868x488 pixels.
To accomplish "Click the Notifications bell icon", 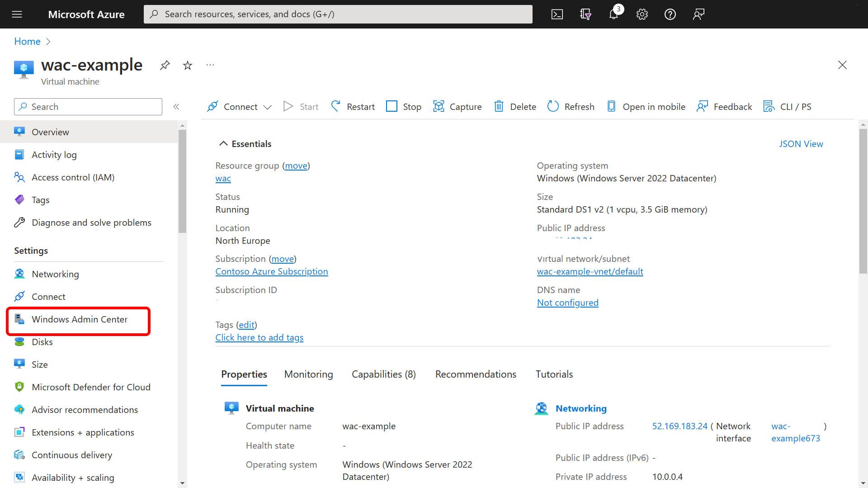I will pos(613,14).
